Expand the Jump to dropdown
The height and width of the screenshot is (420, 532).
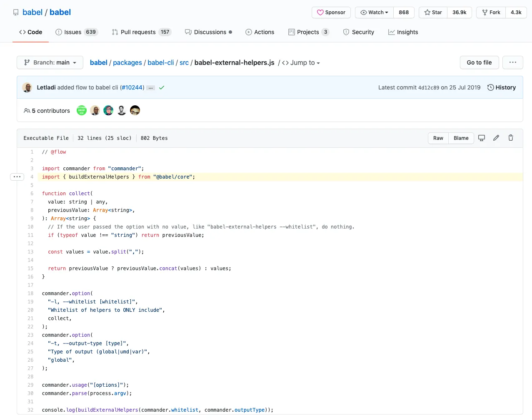click(301, 62)
